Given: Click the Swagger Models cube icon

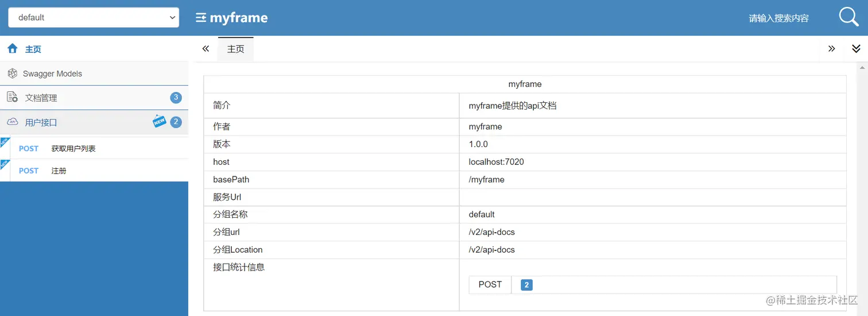Looking at the screenshot, I should (13, 74).
